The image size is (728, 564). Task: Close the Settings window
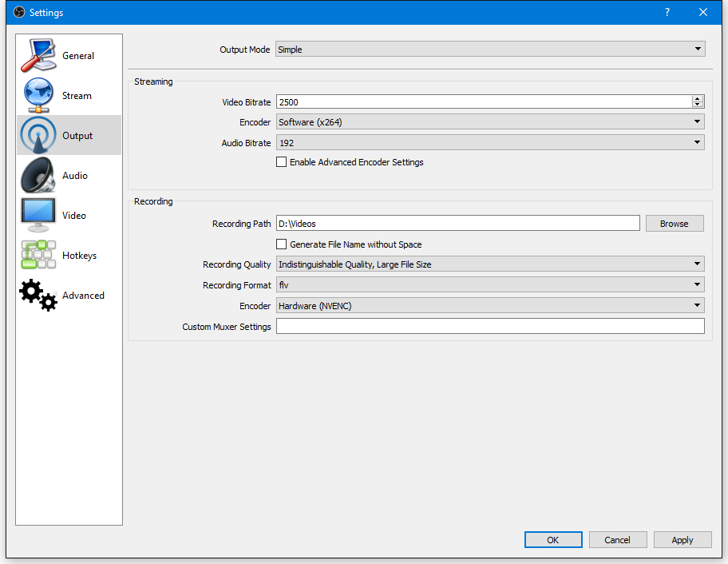[x=703, y=12]
